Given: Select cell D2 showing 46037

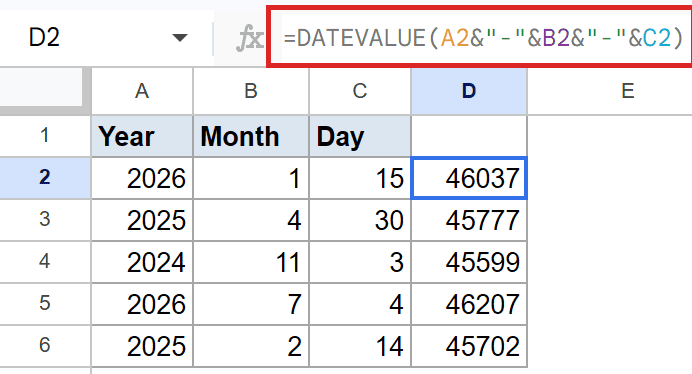Looking at the screenshot, I should pyautogui.click(x=469, y=178).
